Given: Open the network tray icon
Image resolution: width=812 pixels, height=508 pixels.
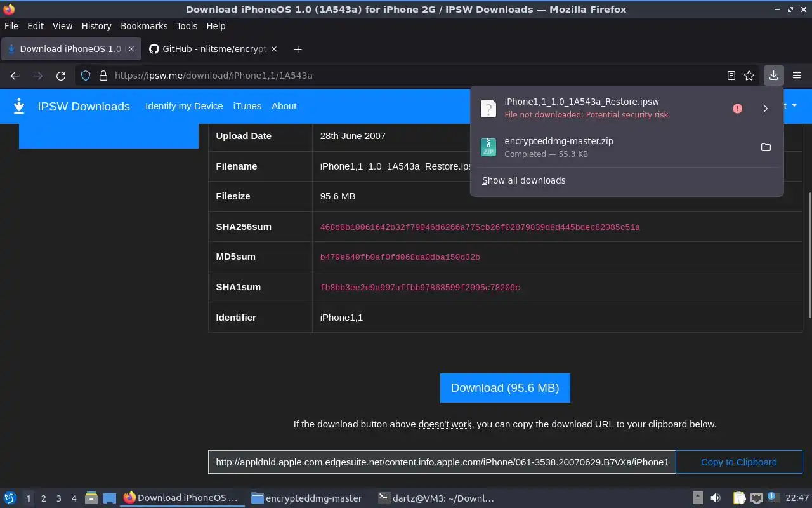Looking at the screenshot, I should [x=756, y=498].
